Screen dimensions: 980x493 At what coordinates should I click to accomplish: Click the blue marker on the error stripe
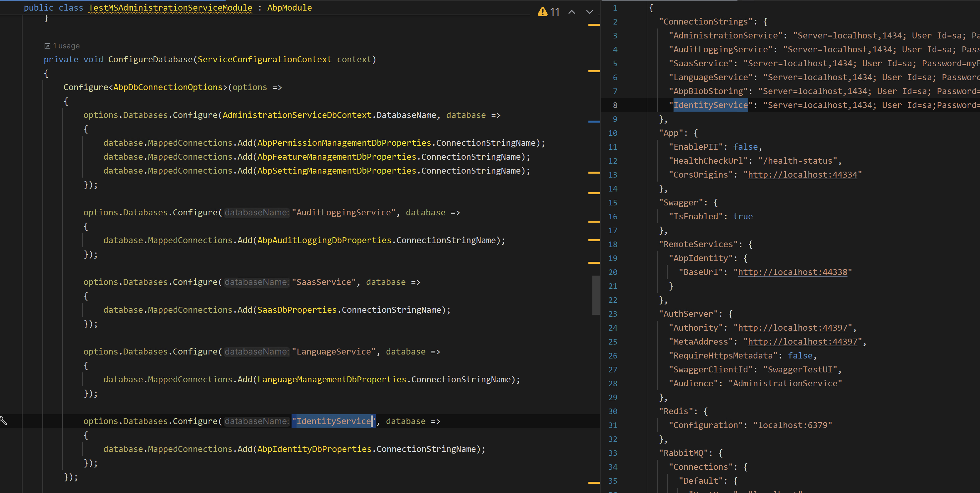point(594,121)
